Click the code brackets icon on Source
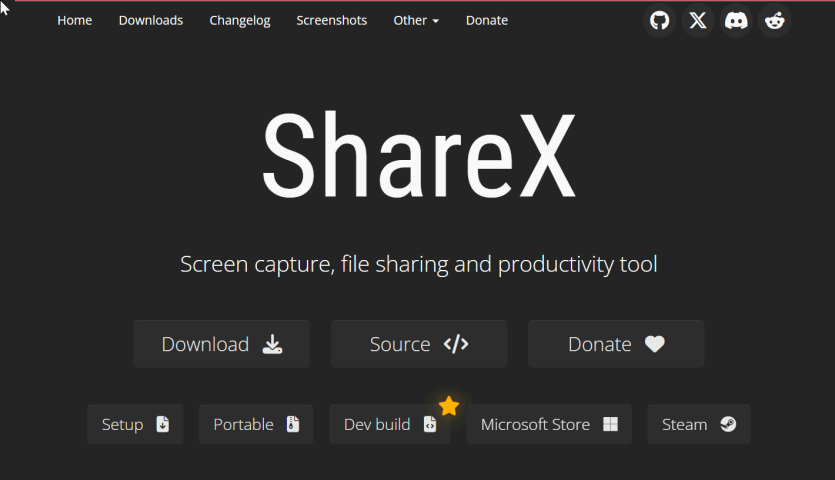Viewport: 835px width, 480px height. coord(456,344)
